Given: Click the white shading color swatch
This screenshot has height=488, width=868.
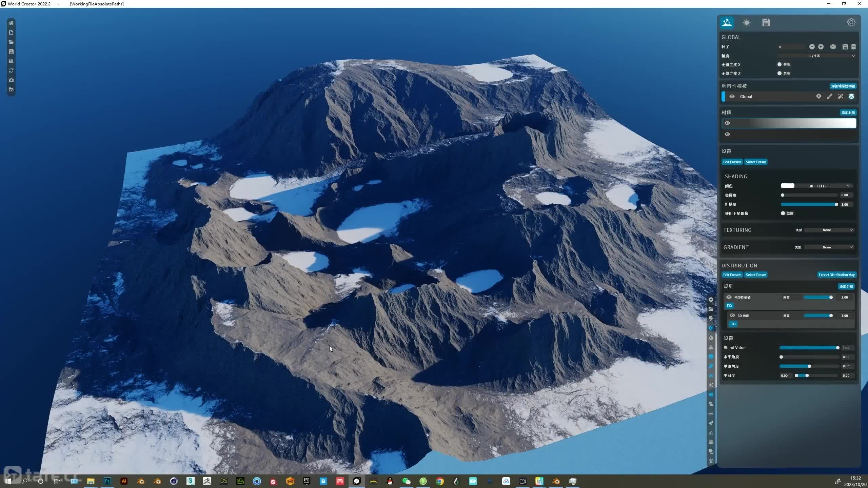Looking at the screenshot, I should click(787, 186).
